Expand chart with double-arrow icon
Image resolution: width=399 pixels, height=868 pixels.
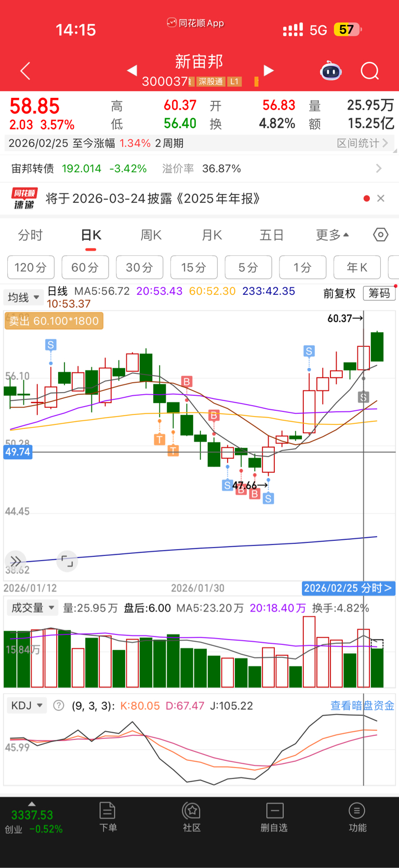coord(16,561)
